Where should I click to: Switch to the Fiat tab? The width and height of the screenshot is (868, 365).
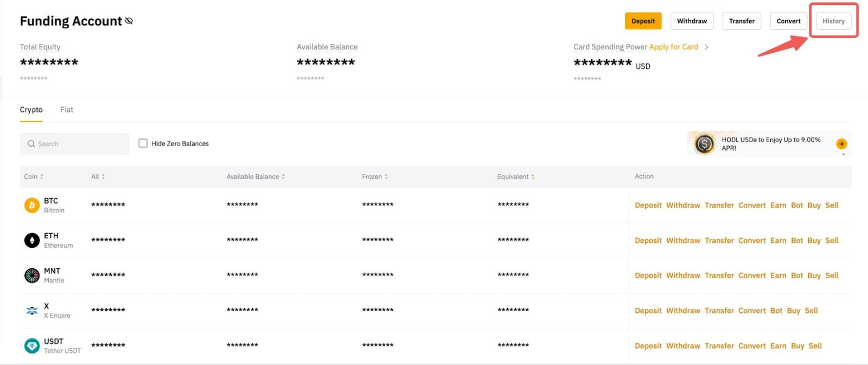coord(67,110)
